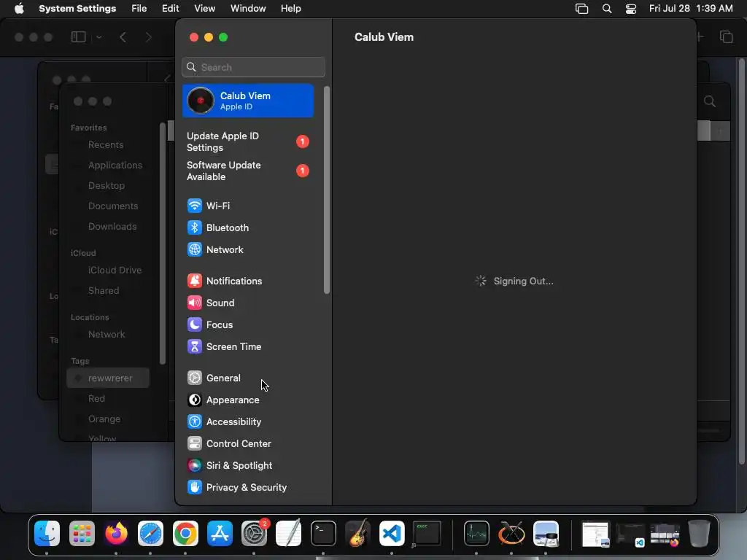The image size is (747, 560).
Task: Click the System Settings sidebar scrollbar
Action: 326,190
